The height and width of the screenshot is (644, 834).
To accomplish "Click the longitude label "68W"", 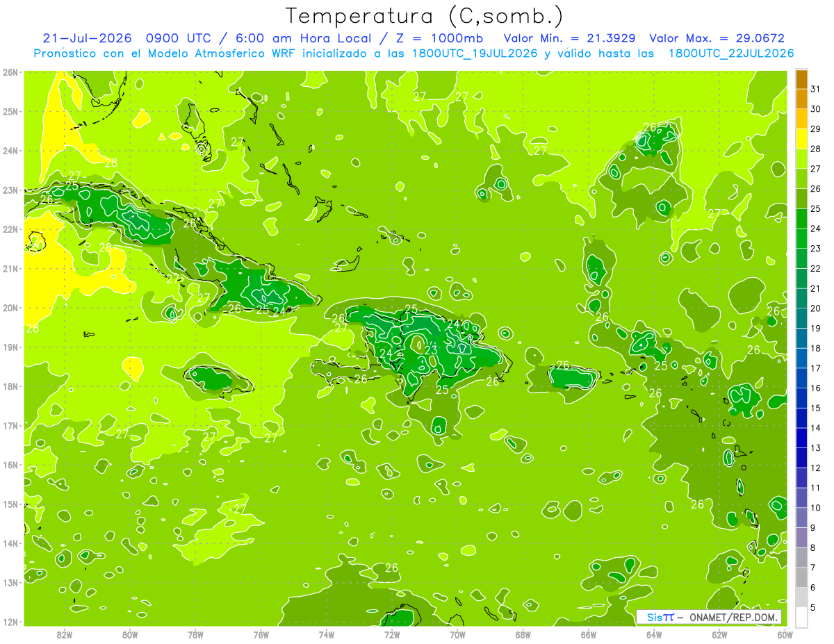I will 523,634.
